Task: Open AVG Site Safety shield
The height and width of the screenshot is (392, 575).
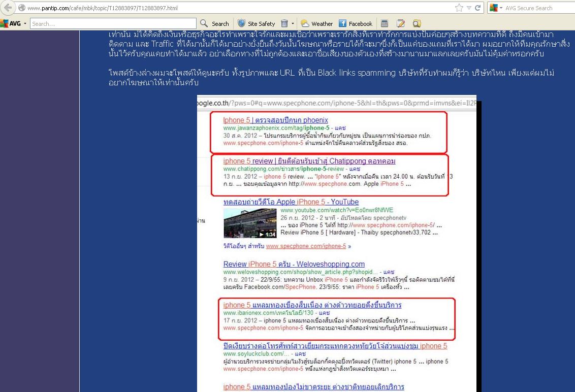Action: pyautogui.click(x=257, y=23)
